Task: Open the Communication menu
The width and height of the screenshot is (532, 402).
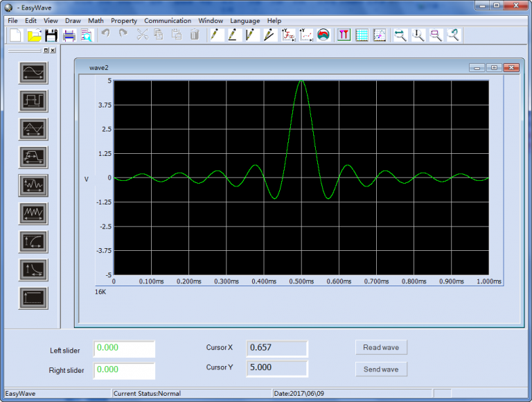Action: (x=168, y=21)
